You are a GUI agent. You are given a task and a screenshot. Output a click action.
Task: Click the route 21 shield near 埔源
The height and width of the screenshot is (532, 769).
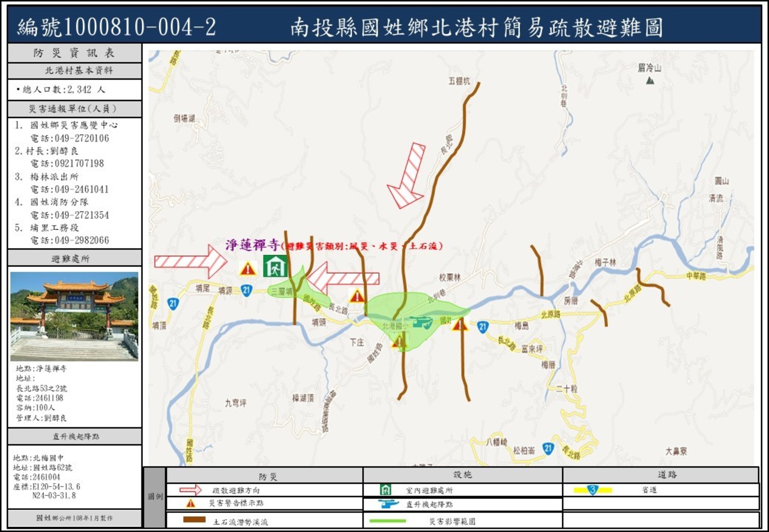246,290
